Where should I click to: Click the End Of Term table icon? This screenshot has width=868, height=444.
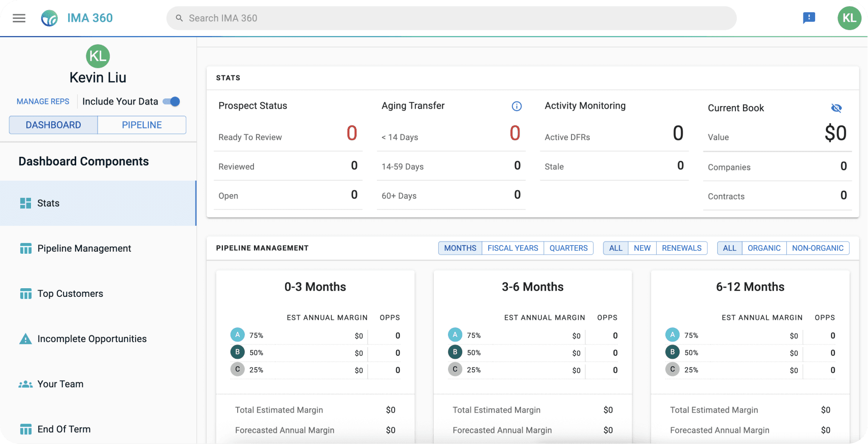coord(25,429)
